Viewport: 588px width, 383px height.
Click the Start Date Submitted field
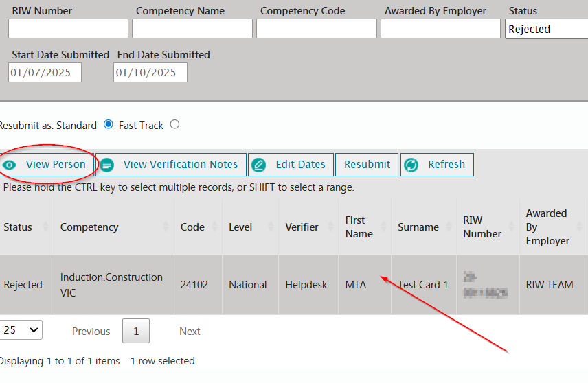pos(45,73)
